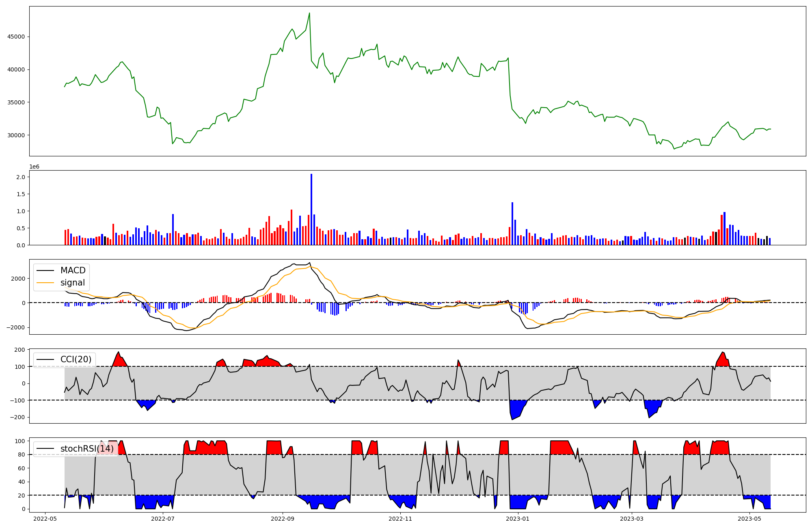Click the highest peak of the green price line

tap(309, 13)
